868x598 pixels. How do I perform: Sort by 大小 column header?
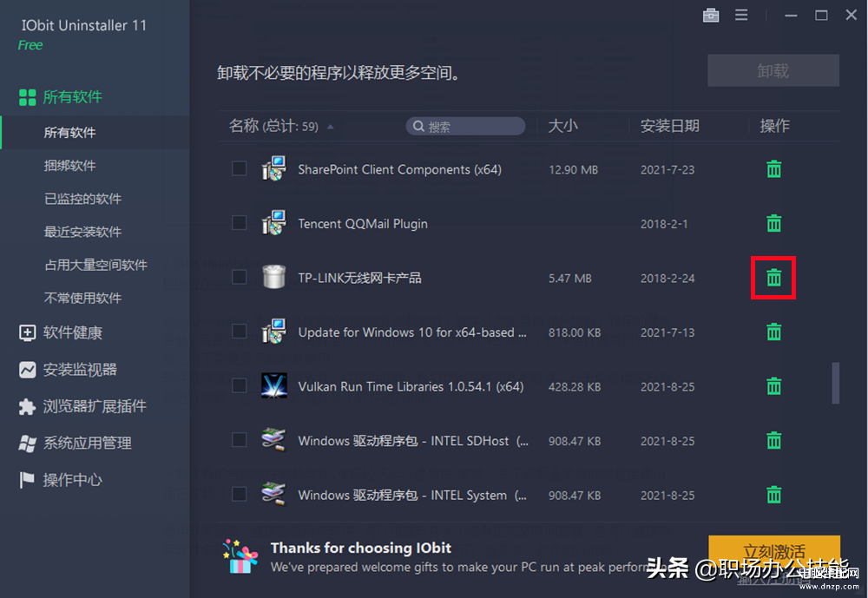point(563,126)
